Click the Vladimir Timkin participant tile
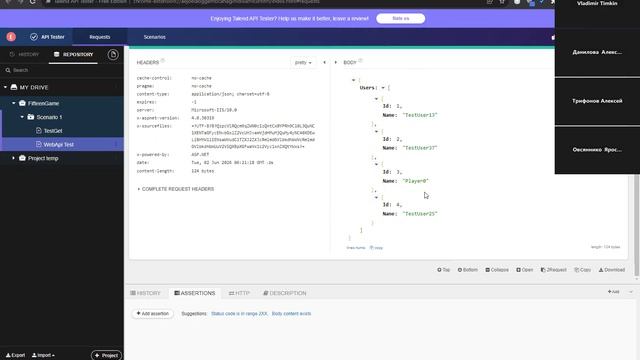 point(597,14)
